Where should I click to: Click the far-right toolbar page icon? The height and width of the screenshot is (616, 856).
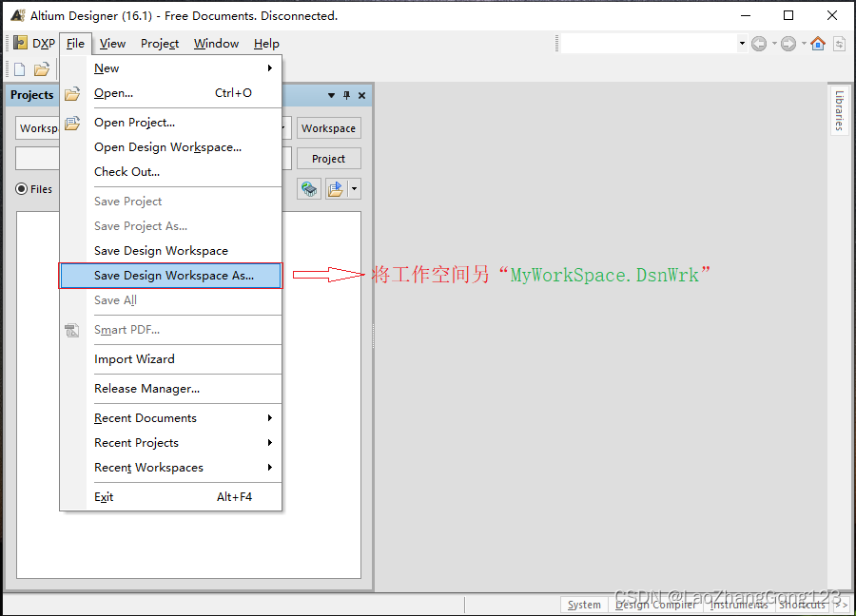[x=839, y=44]
